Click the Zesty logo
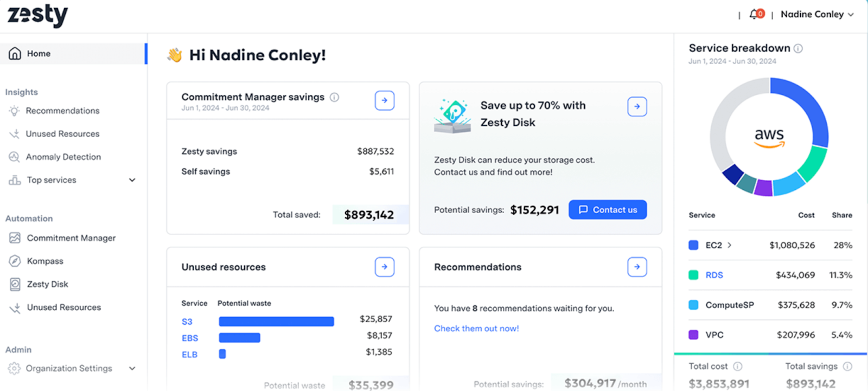The width and height of the screenshot is (868, 391). click(x=37, y=15)
